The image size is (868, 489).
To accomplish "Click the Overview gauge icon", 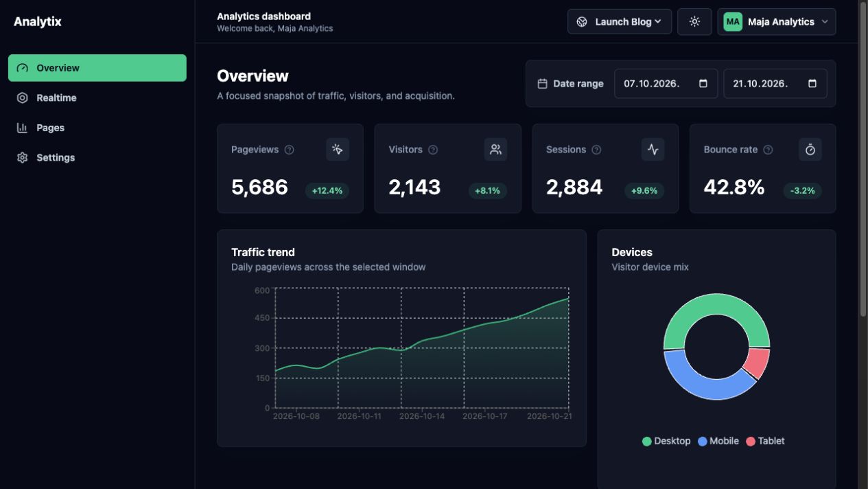I will (x=23, y=68).
